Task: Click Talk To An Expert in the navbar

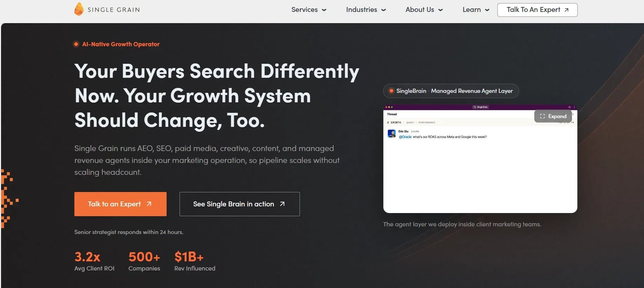Action: [537, 10]
